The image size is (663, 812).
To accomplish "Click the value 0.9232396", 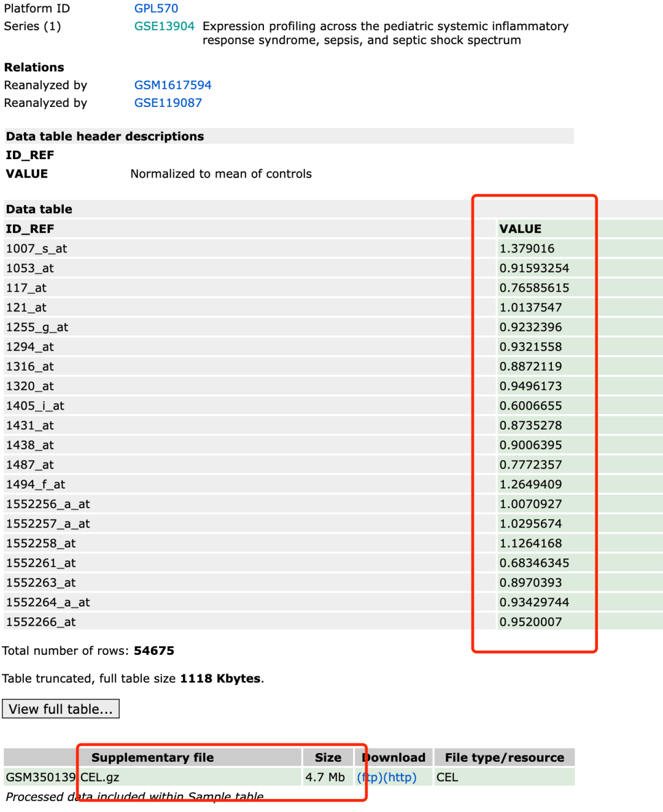I will (531, 327).
